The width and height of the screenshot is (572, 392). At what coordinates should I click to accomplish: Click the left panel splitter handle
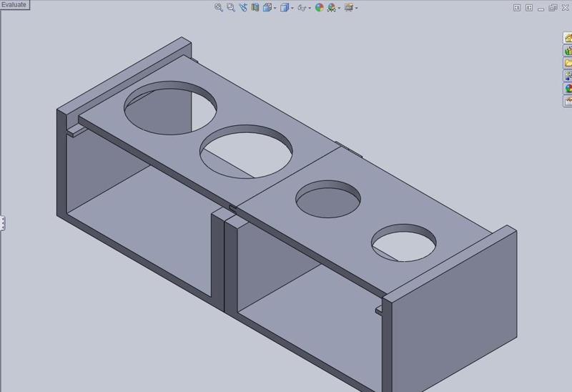[x=2, y=222]
